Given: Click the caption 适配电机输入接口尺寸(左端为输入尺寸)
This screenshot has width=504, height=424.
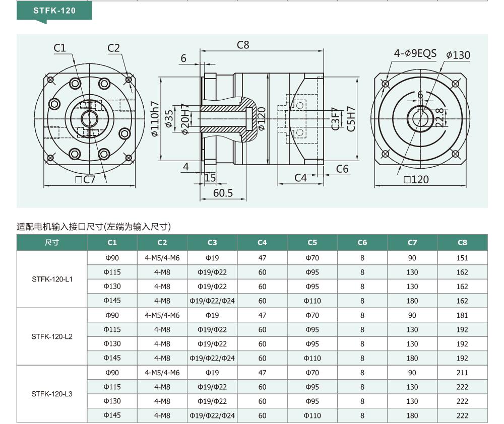Looking at the screenshot, I should pyautogui.click(x=94, y=227).
